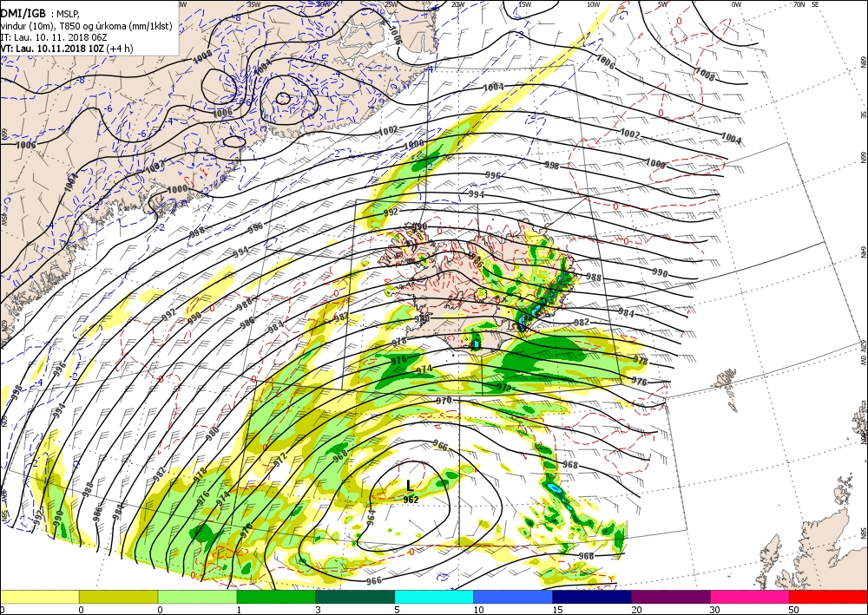
Task: Click the '15' value on legend scale
Action: point(557,610)
